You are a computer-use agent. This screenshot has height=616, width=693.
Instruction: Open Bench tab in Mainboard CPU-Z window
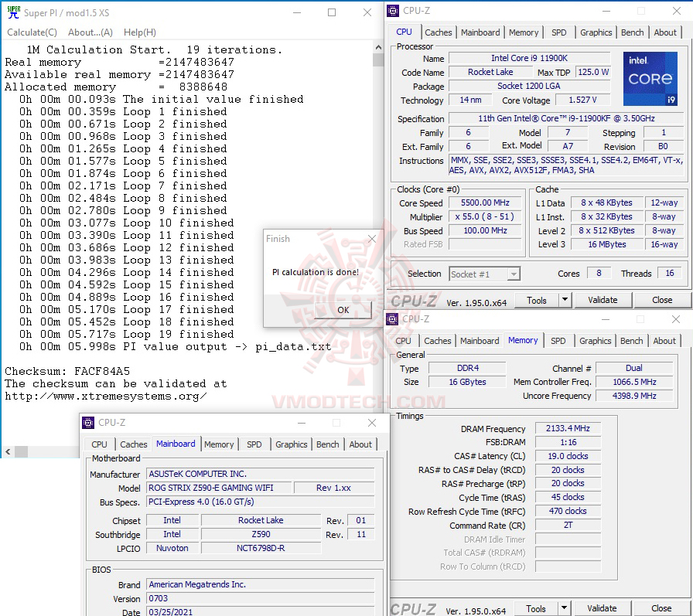point(327,444)
